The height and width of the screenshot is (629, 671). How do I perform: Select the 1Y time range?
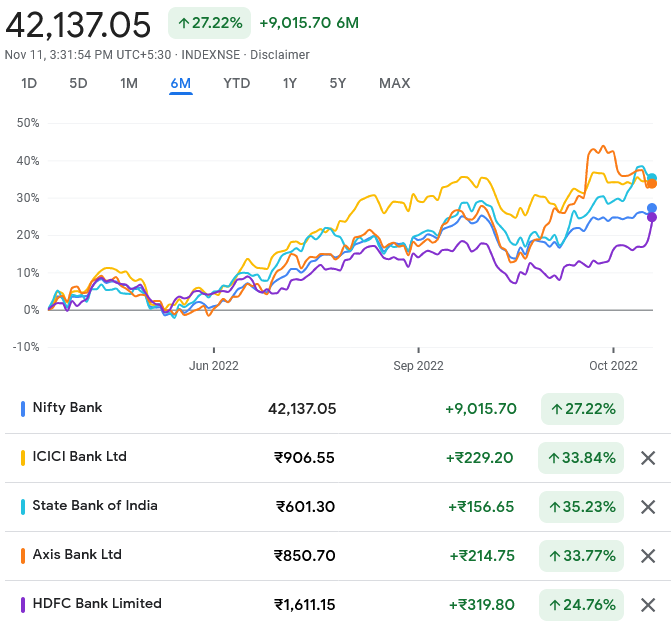[290, 83]
